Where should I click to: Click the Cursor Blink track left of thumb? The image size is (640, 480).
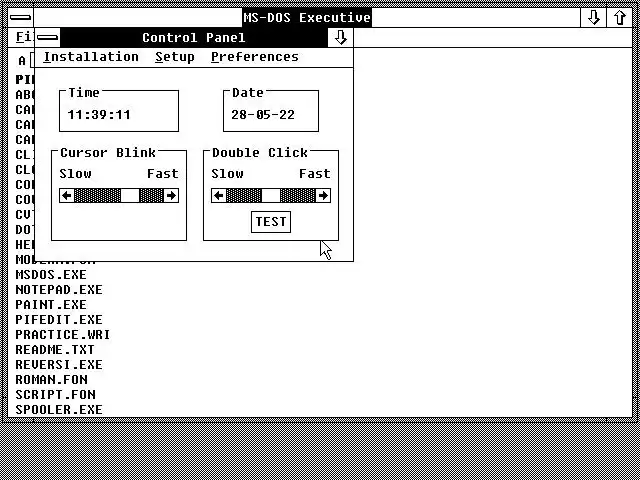[98, 196]
